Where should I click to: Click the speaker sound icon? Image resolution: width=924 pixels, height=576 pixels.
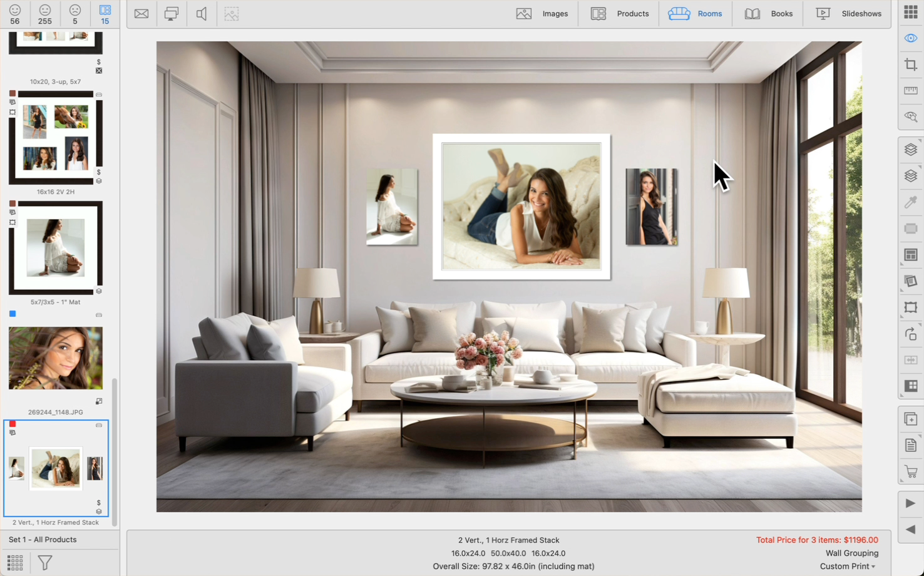[202, 14]
